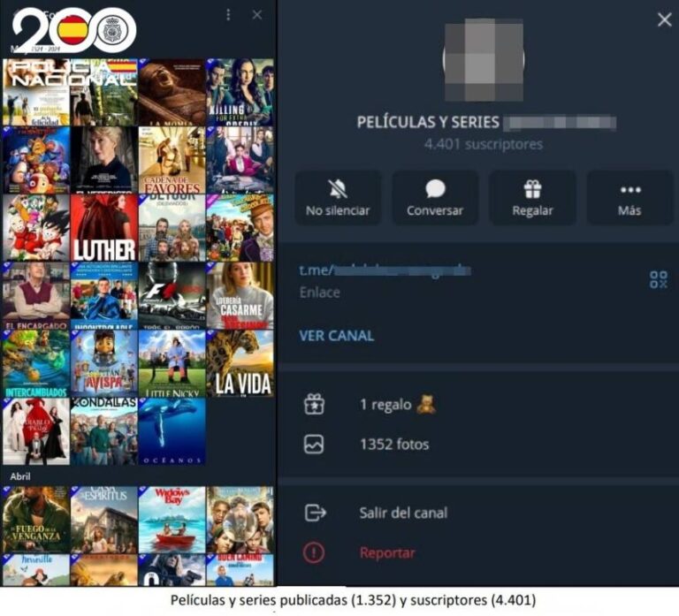This screenshot has height=616, width=679.
Task: Open the Diablo viste de Prada poster
Action: (36, 431)
